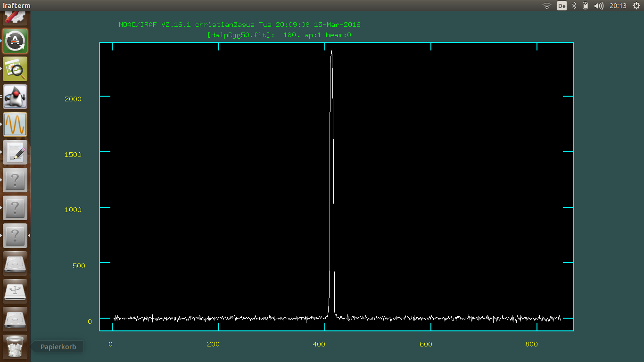Screen dimensions: 644x362
Task: Open the session gear menu in top-right corner
Action: click(x=635, y=6)
